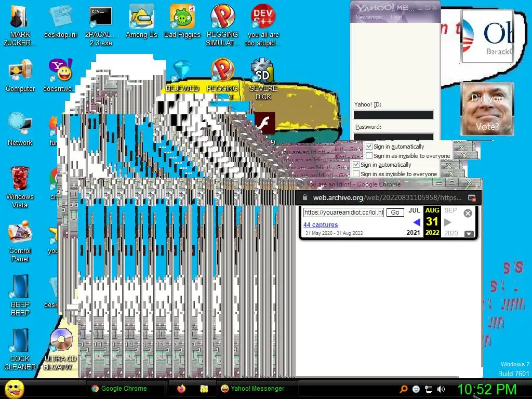Toggle upper 'Sign in as invisible to everyone' checkbox
Screen dimensions: 532x399
click(369, 156)
